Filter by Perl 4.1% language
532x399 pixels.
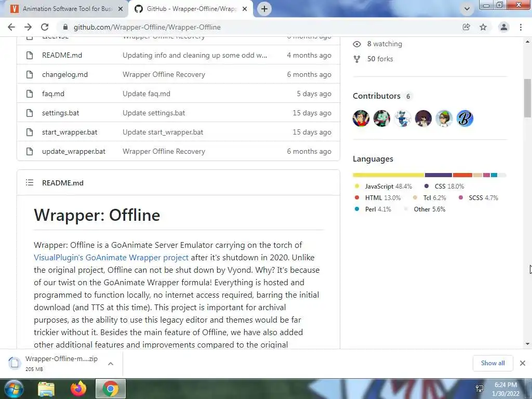click(x=373, y=209)
